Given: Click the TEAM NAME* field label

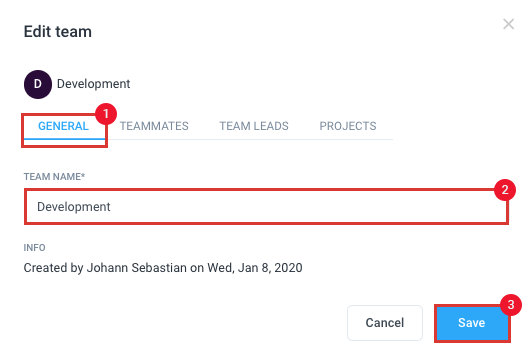Looking at the screenshot, I should click(x=54, y=177).
